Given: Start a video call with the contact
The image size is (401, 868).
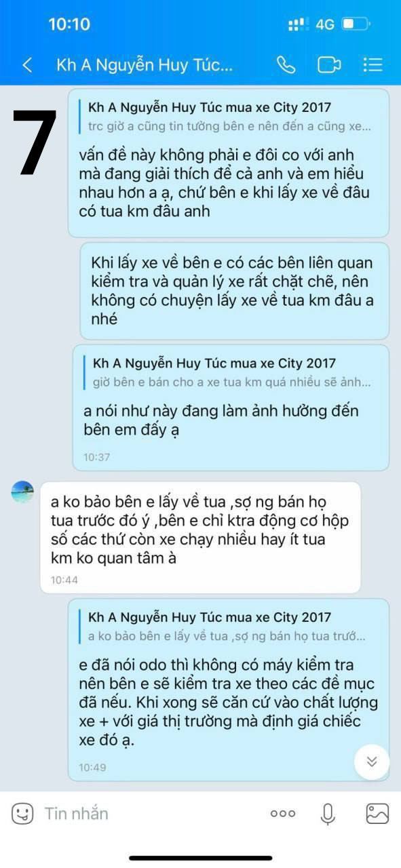Looking at the screenshot, I should pos(329,65).
